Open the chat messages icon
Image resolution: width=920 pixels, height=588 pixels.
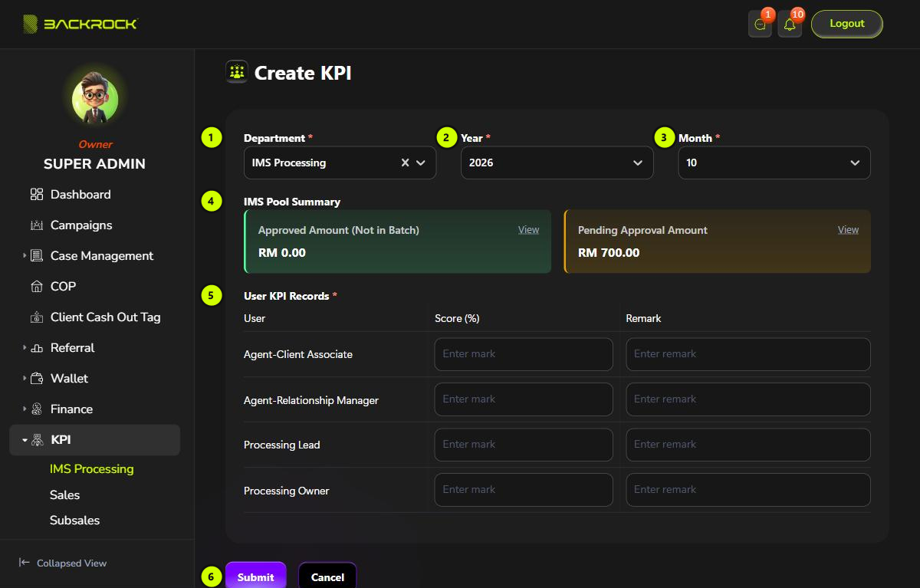760,24
